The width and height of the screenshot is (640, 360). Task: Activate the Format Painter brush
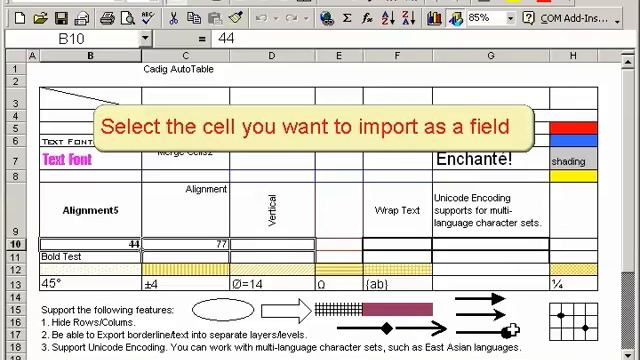236,18
